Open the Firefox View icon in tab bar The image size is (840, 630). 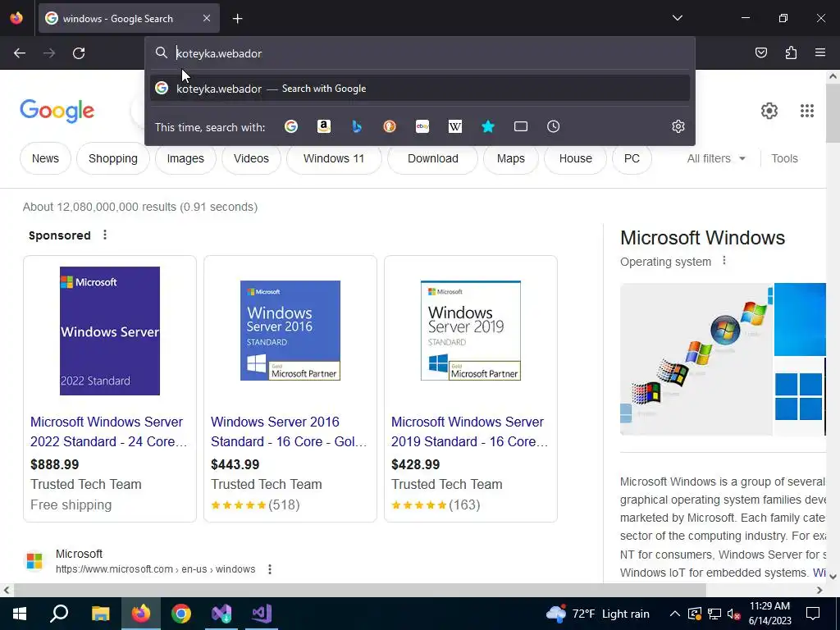click(16, 18)
